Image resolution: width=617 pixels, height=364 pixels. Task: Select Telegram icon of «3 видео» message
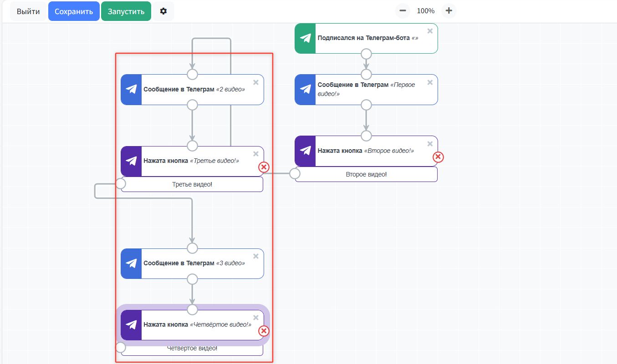coord(131,263)
